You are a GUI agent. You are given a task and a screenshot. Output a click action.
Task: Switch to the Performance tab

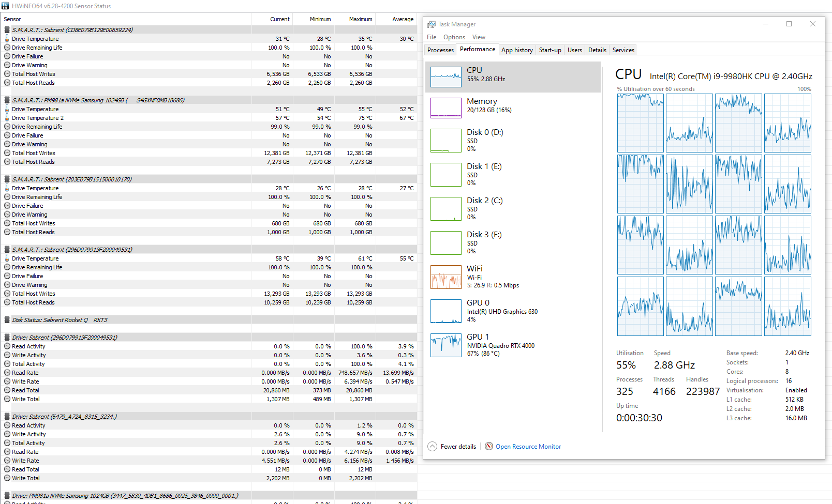(478, 49)
